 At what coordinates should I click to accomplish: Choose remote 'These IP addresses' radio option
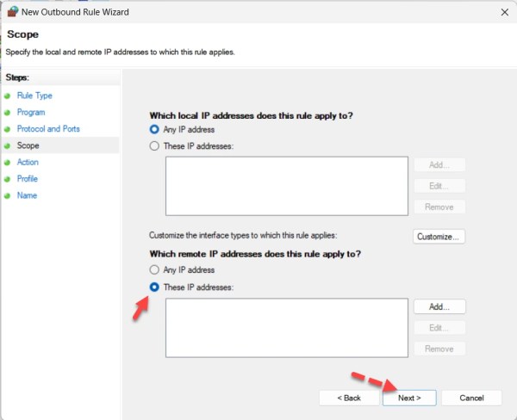(x=155, y=287)
